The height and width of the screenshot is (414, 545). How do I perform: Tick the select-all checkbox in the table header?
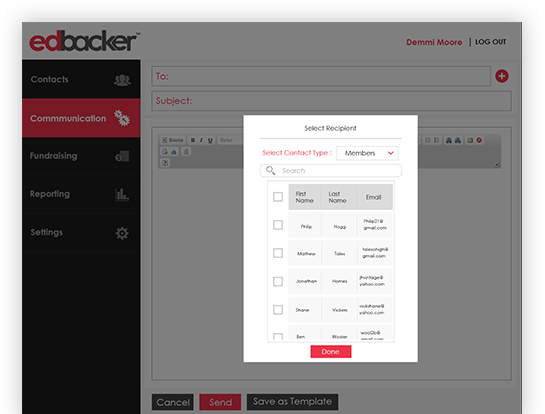(x=278, y=197)
